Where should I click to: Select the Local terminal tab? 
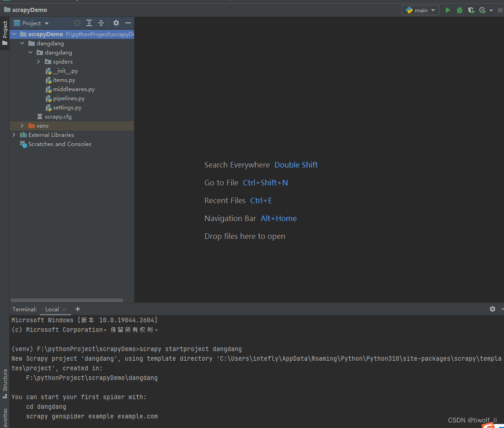coord(52,309)
